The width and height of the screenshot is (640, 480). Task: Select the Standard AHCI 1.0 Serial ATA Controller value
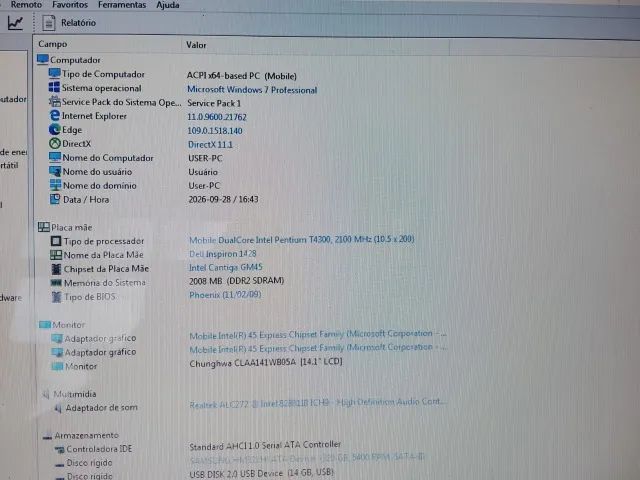tap(265, 445)
